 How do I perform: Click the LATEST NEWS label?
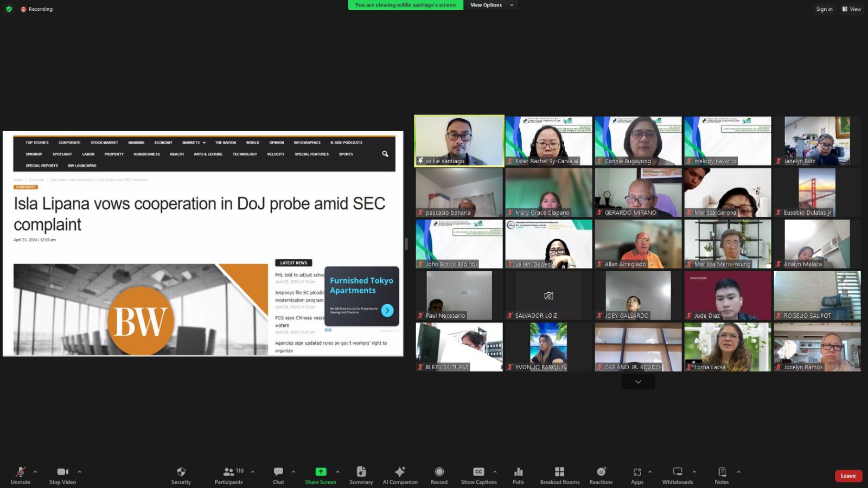tap(293, 263)
